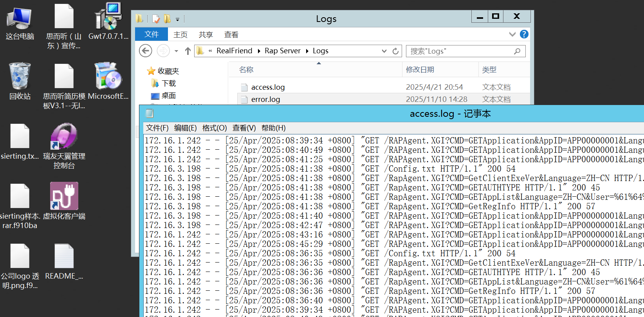The image size is (644, 317).
Task: Click the log line timestamped 08:39:34 at top
Action: coord(394,140)
